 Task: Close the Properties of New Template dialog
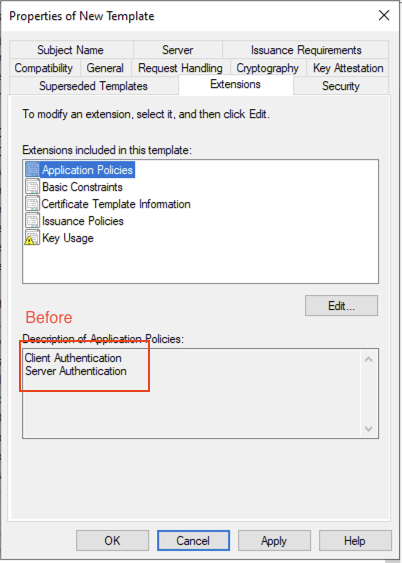pos(384,15)
